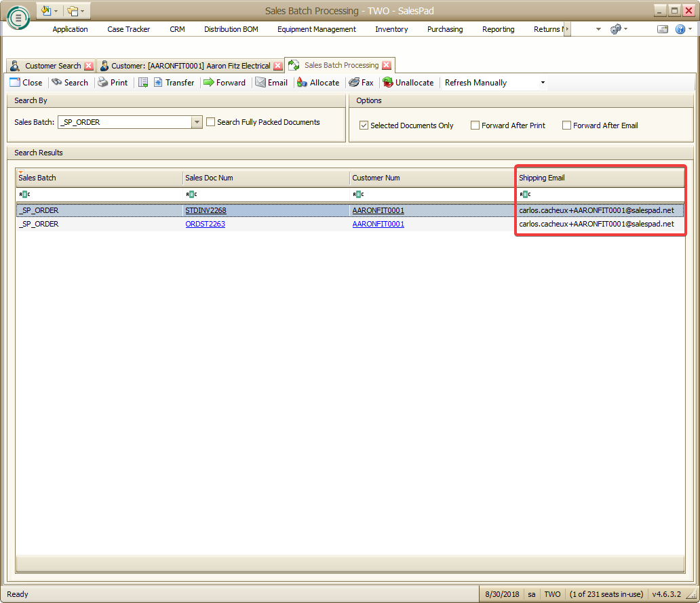Viewport: 700px width, 603px height.
Task: Open the Inventory menu
Action: click(x=391, y=29)
